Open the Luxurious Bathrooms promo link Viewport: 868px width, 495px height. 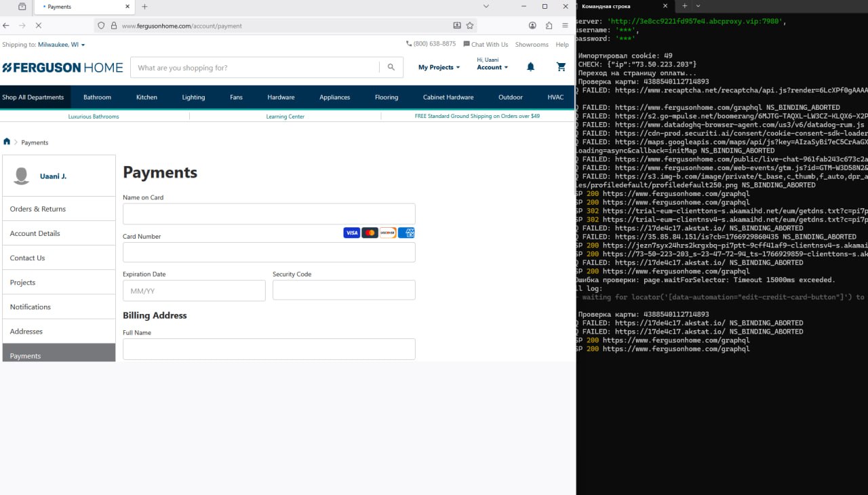[94, 117]
